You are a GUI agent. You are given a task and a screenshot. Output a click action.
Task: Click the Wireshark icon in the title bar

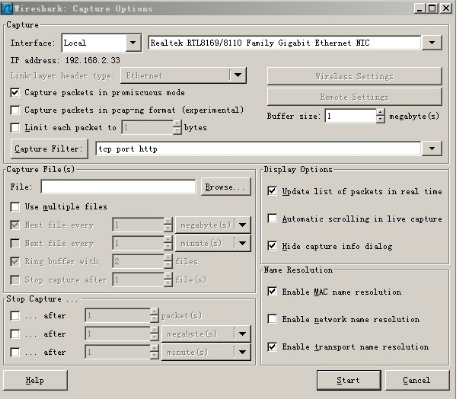coord(7,8)
